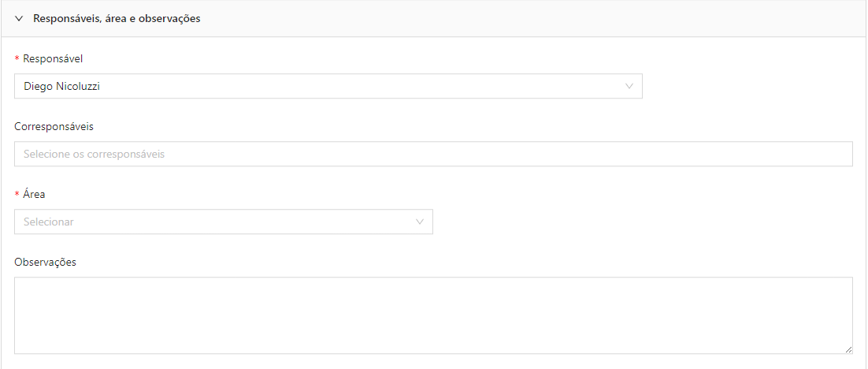Click the Corresponsáveis field label
The width and height of the screenshot is (868, 369).
[x=54, y=126]
